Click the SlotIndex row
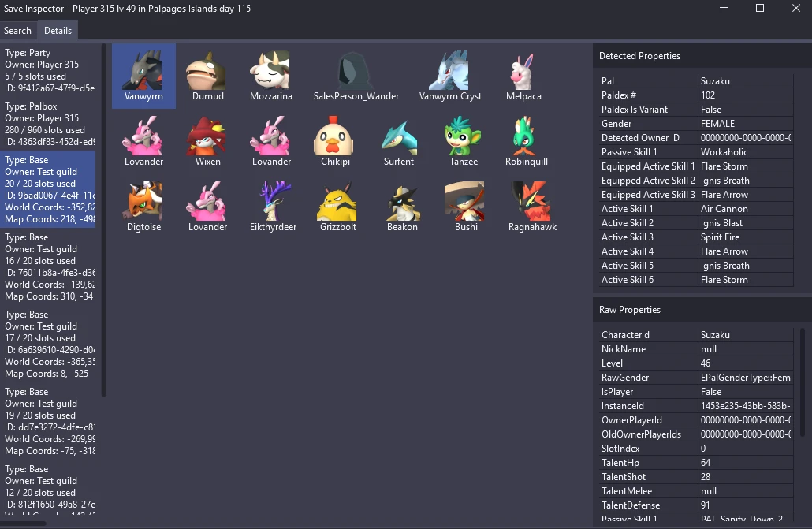The image size is (812, 529). [695, 448]
